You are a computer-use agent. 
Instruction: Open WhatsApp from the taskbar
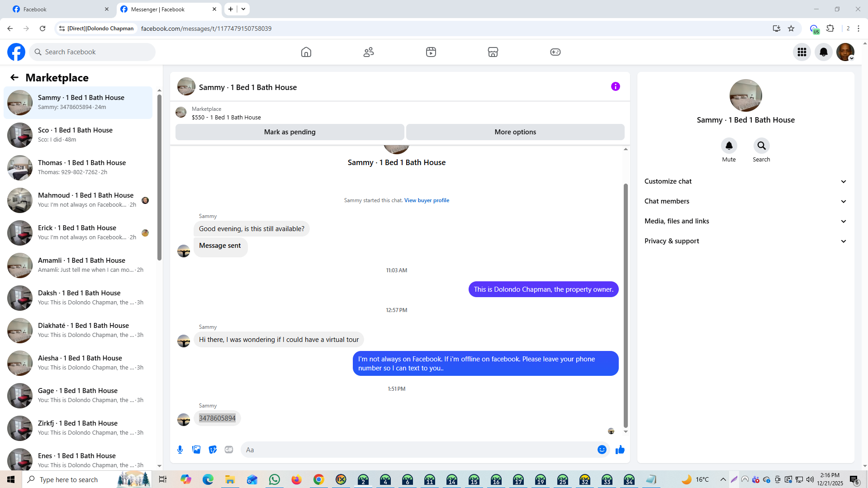(274, 479)
